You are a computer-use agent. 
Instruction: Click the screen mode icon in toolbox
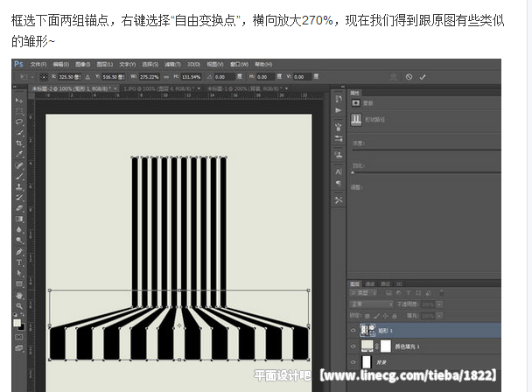[x=18, y=348]
